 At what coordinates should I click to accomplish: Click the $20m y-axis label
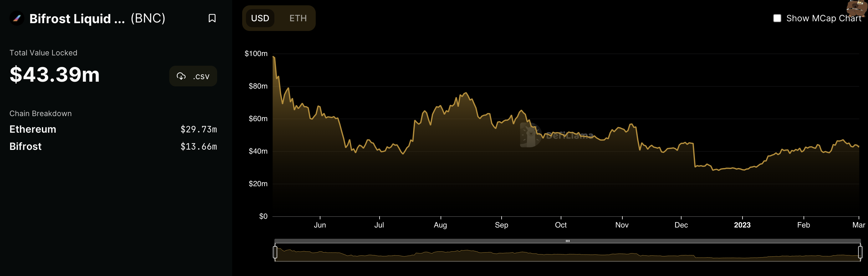click(258, 184)
